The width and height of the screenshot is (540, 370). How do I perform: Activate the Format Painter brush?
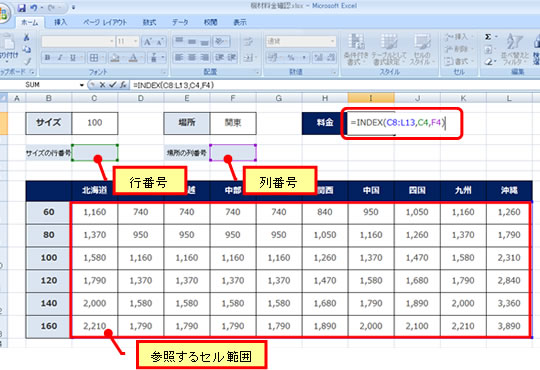(x=27, y=62)
